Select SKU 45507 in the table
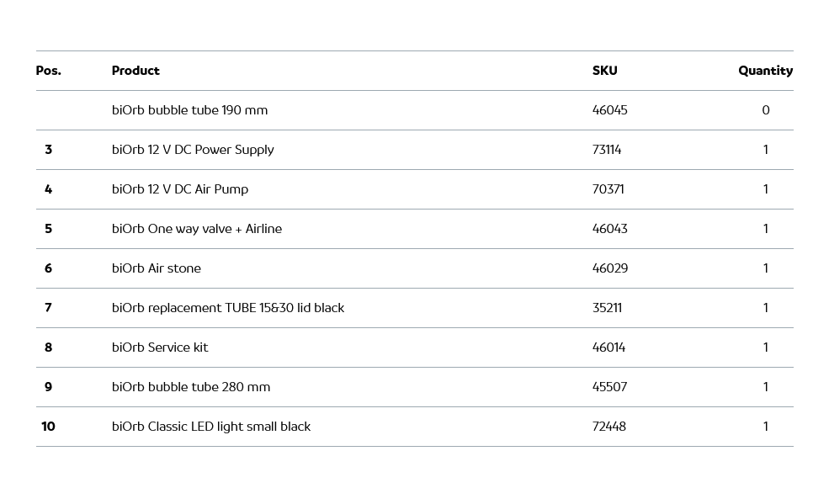Viewport: 829px width, 504px height. pyautogui.click(x=610, y=387)
